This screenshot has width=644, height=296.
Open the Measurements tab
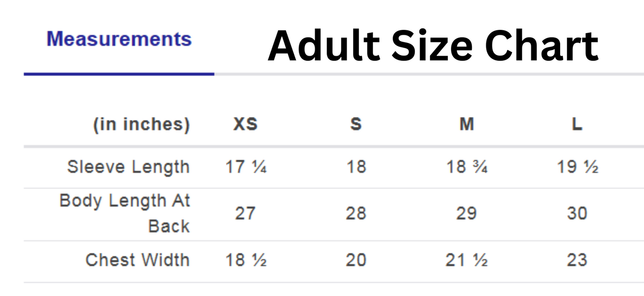[119, 39]
